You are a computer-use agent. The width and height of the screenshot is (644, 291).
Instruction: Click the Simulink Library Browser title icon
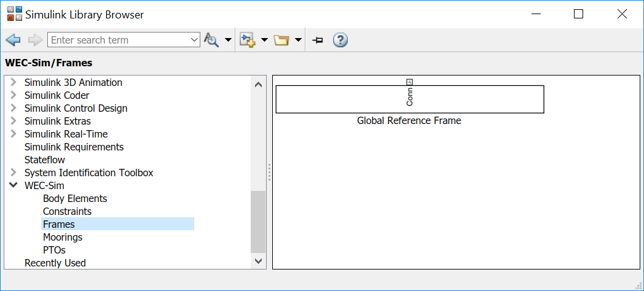pos(15,14)
